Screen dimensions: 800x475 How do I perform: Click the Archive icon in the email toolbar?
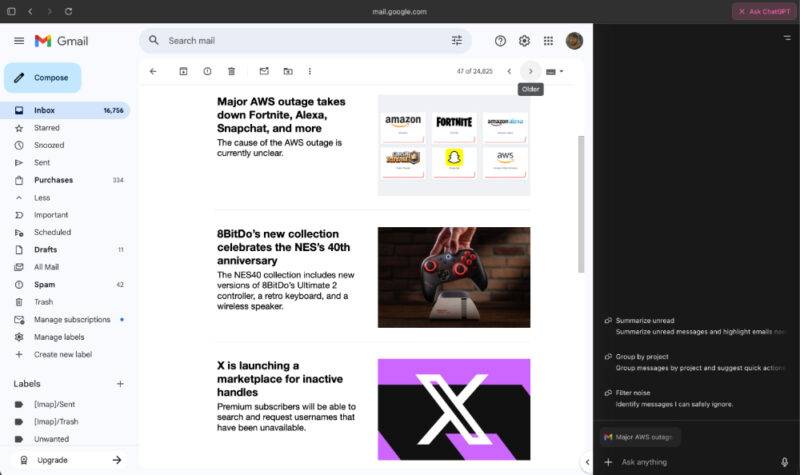[x=183, y=71]
